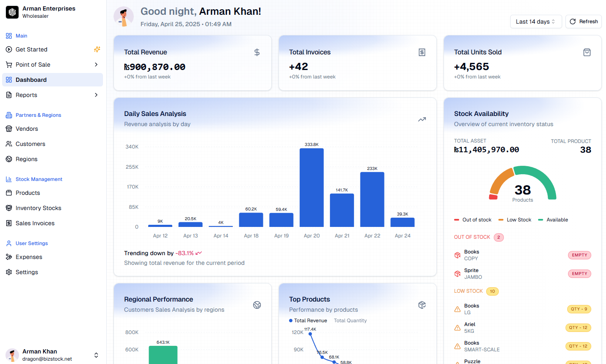Click the globe icon in Regional Performance card
The width and height of the screenshot is (606, 364).
pos(257,305)
